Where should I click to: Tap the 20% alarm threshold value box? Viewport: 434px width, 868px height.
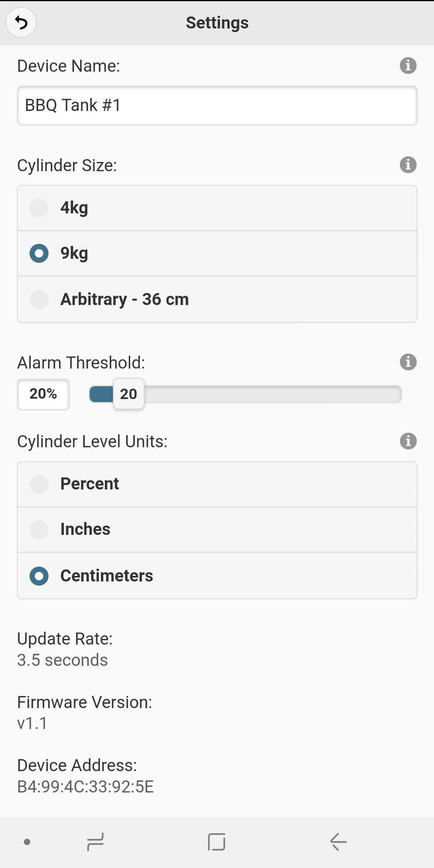43,394
